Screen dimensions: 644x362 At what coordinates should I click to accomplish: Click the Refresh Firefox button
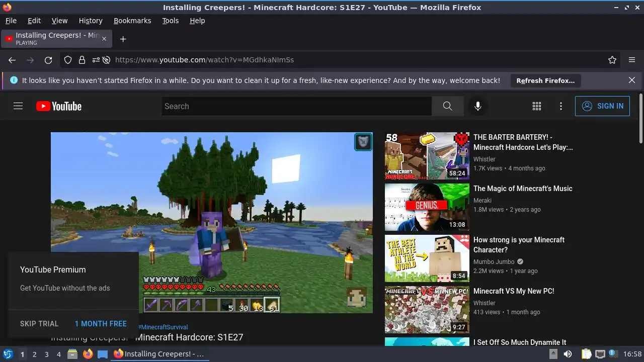pos(545,80)
